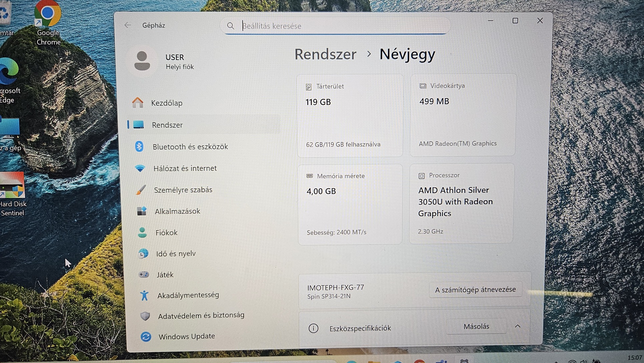
Task: Click the Személyre szabás paintbrush icon
Action: click(x=141, y=190)
